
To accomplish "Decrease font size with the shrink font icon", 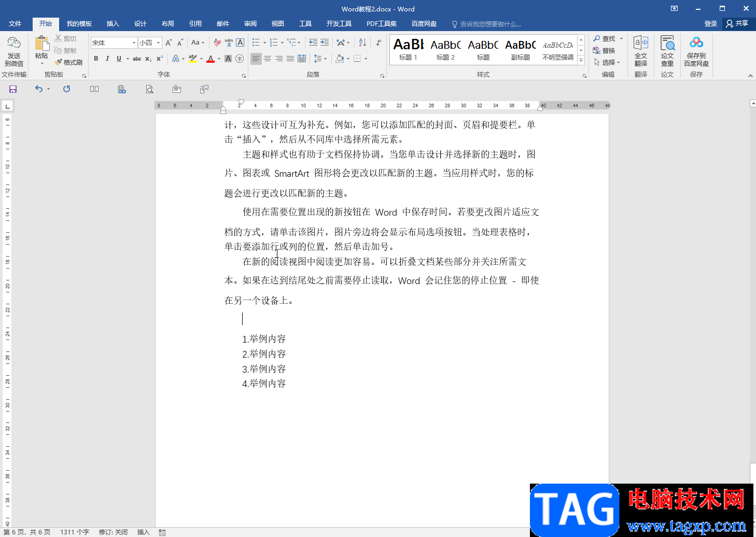I will (180, 43).
